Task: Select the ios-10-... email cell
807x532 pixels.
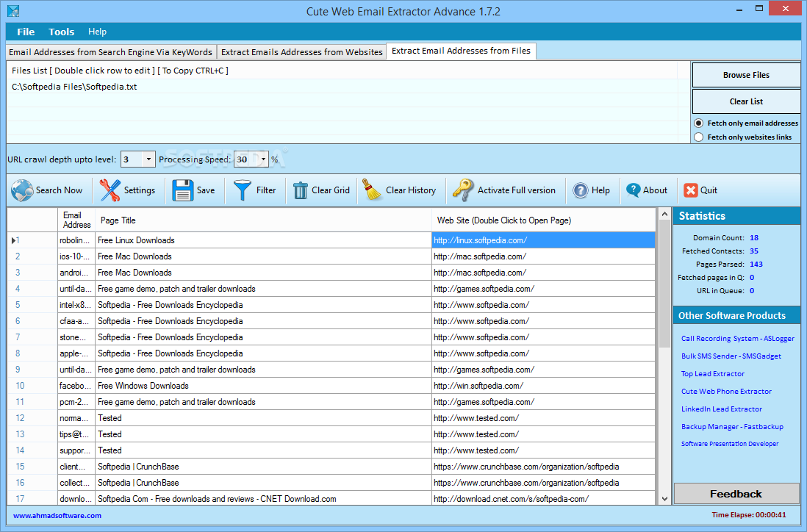Action: (76, 256)
